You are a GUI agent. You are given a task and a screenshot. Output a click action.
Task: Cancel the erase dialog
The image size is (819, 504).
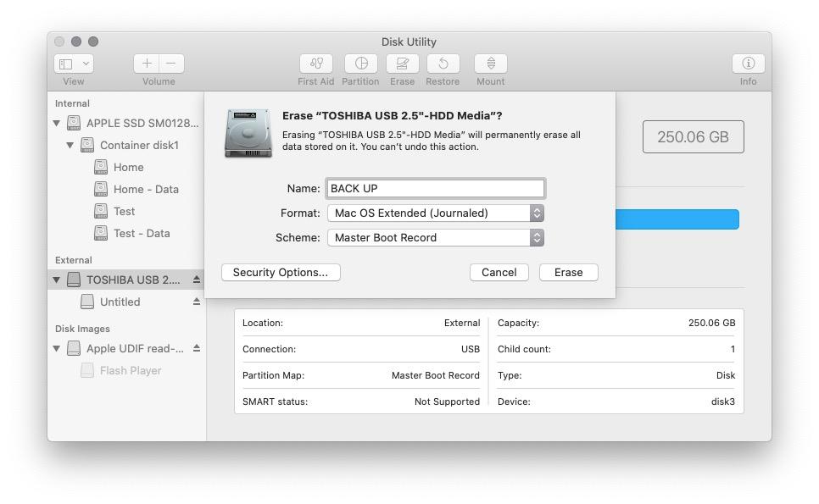click(499, 273)
